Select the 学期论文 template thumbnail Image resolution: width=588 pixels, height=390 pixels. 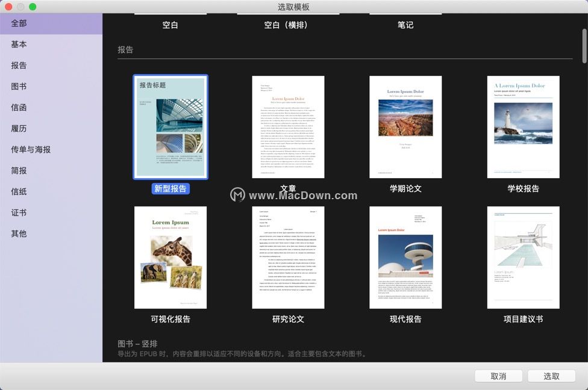coord(405,127)
